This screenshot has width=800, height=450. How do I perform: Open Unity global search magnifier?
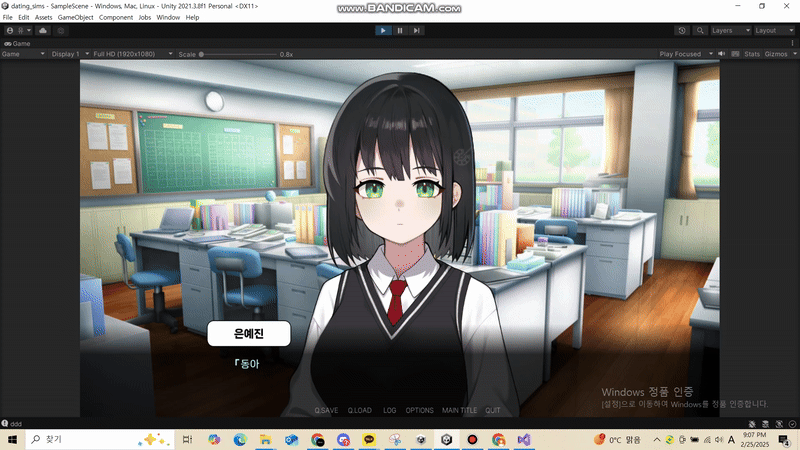click(700, 31)
